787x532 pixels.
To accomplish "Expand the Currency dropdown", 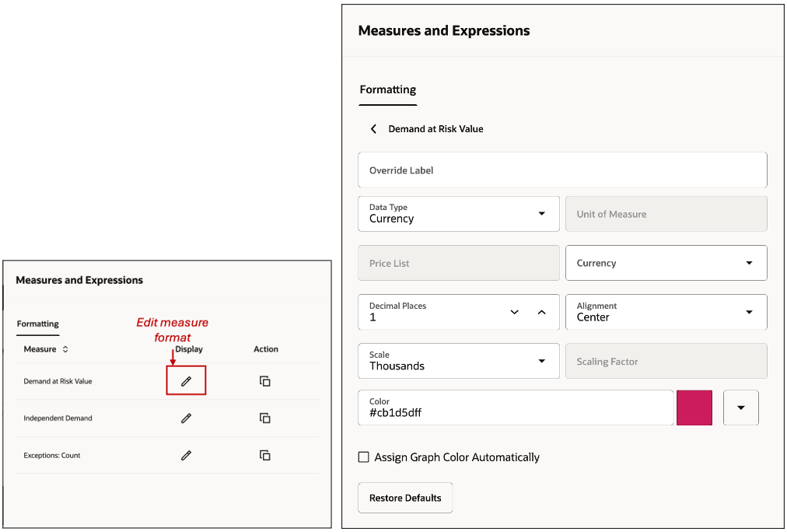I will click(x=749, y=263).
